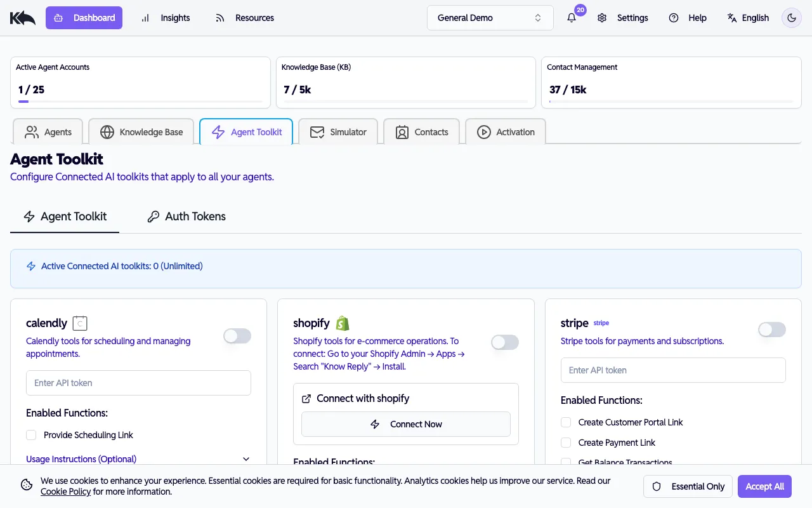Enable the calendly toolkit toggle

[x=237, y=336]
